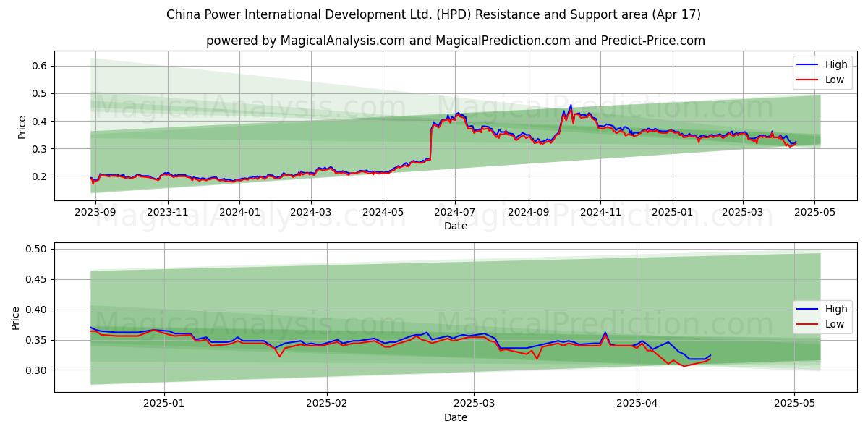
Task: Click the '0.4' price tick on top chart
Action: coord(41,121)
